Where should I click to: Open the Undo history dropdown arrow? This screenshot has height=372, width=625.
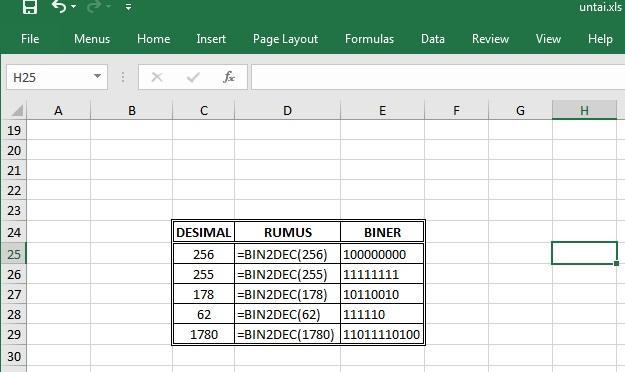coord(74,7)
